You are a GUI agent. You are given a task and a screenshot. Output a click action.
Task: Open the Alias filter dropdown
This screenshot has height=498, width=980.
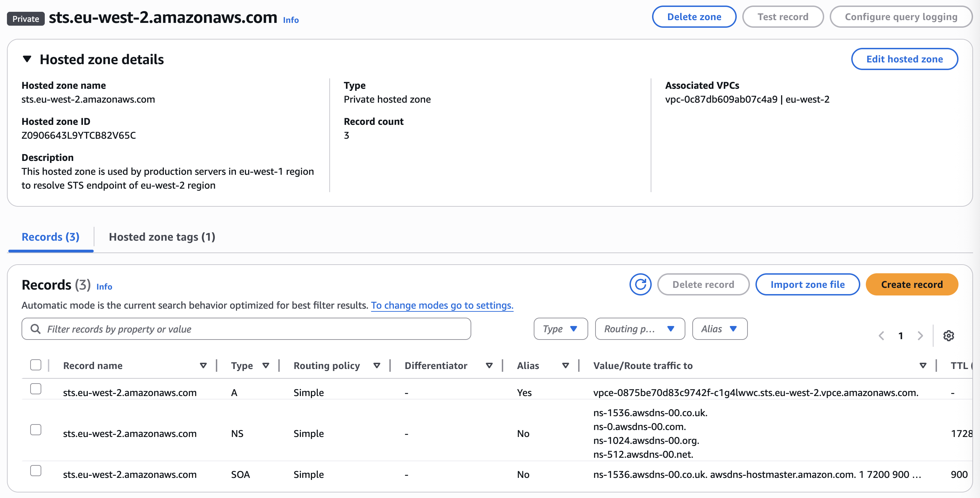[x=719, y=329]
